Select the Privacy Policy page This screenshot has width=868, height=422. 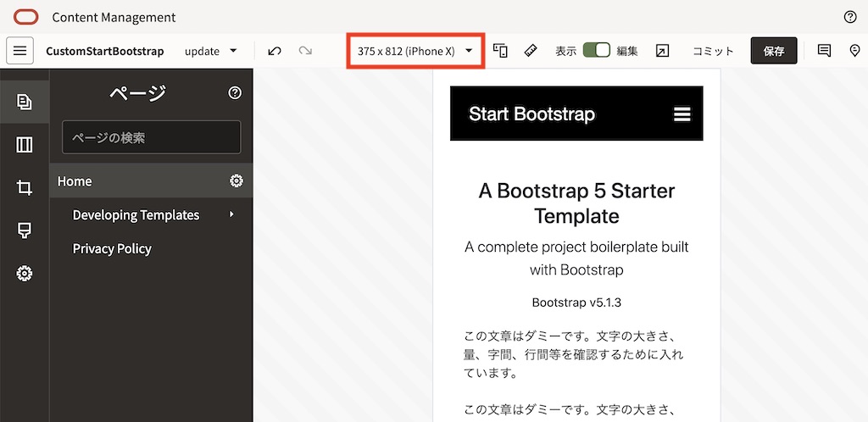pyautogui.click(x=112, y=248)
